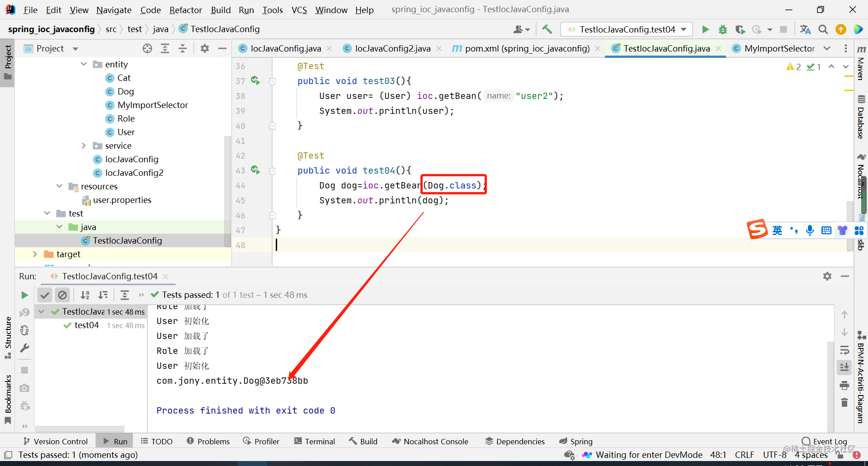This screenshot has width=868, height=466.
Task: Run test03 from gutter icon
Action: point(255,80)
